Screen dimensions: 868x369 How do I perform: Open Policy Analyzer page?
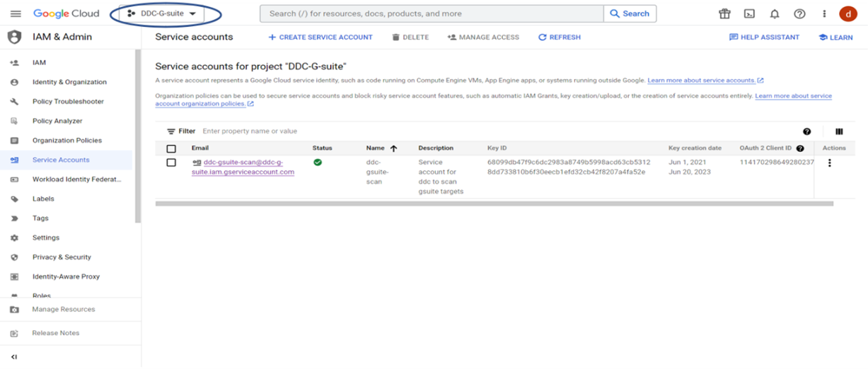coord(57,121)
